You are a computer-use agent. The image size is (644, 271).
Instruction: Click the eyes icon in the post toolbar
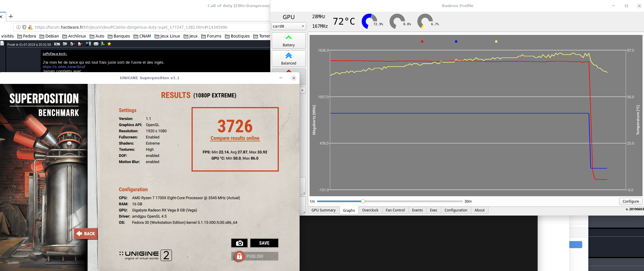65,44
